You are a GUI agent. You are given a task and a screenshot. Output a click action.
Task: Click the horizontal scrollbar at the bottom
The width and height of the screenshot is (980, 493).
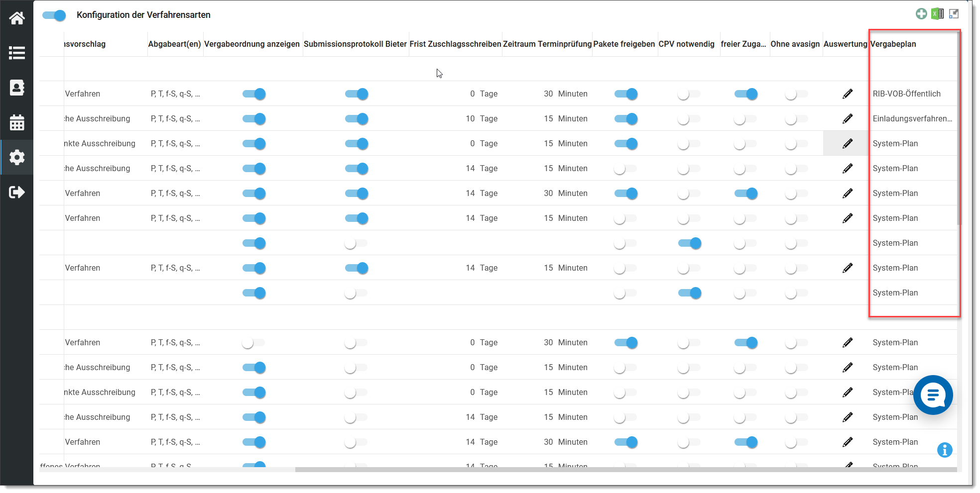626,470
